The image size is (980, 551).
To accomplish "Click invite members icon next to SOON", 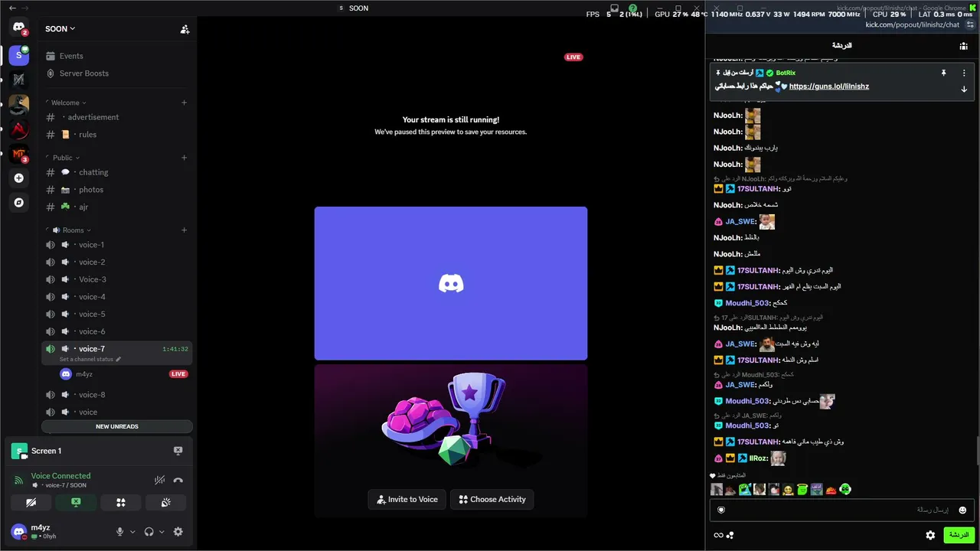I will [185, 29].
